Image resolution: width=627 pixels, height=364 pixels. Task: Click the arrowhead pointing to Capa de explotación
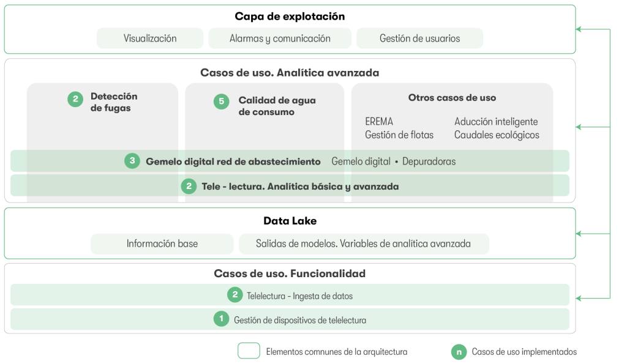click(579, 29)
